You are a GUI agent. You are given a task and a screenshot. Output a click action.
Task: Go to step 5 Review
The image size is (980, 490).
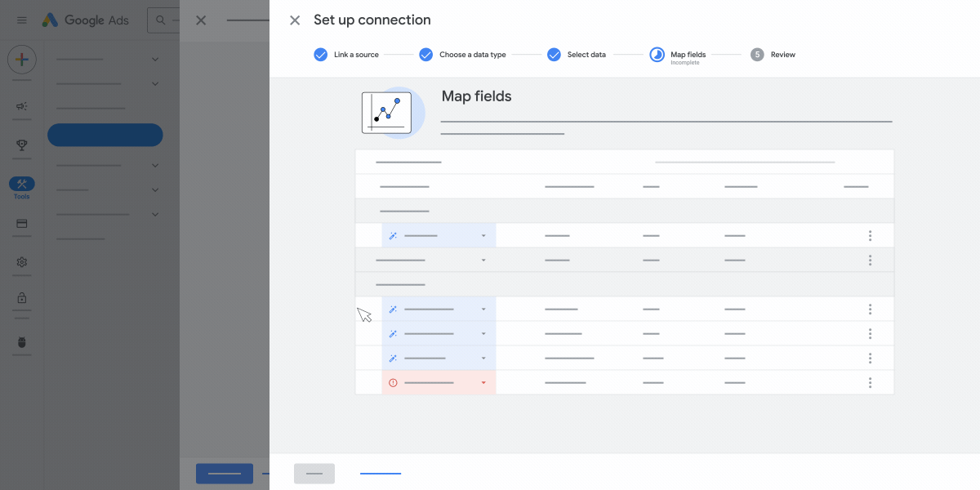pos(773,55)
